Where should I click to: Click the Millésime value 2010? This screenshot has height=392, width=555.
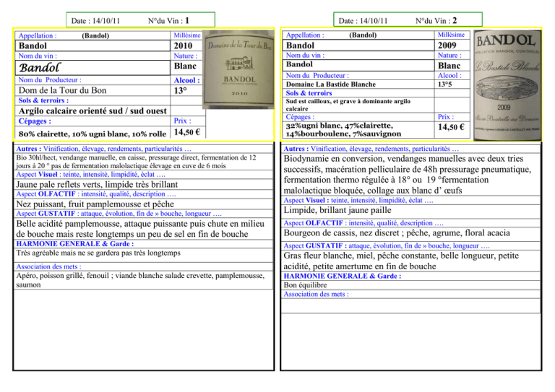pos(183,45)
